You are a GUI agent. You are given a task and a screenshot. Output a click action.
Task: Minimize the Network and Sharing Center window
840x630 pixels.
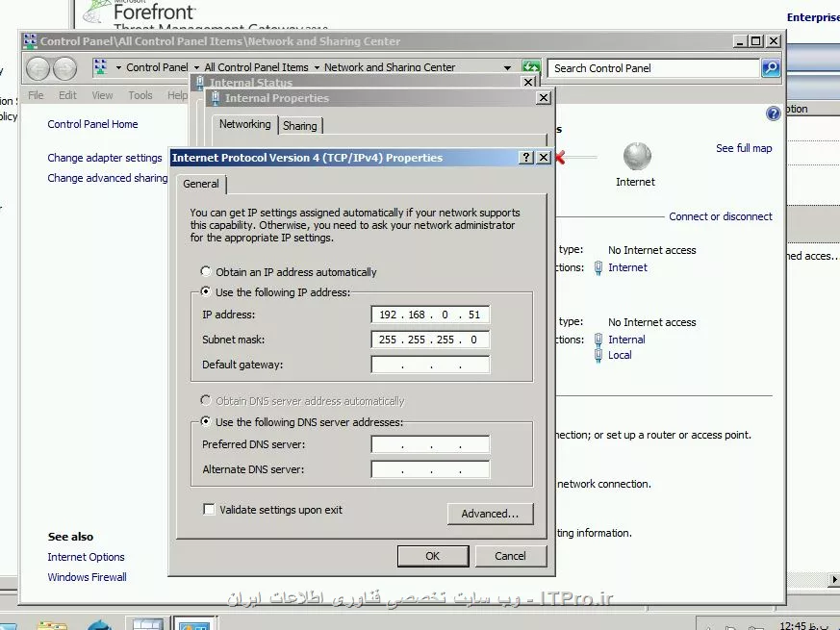pos(740,41)
